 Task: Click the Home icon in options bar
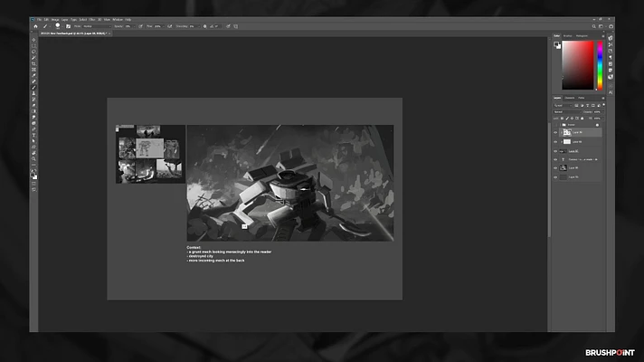pos(34,26)
